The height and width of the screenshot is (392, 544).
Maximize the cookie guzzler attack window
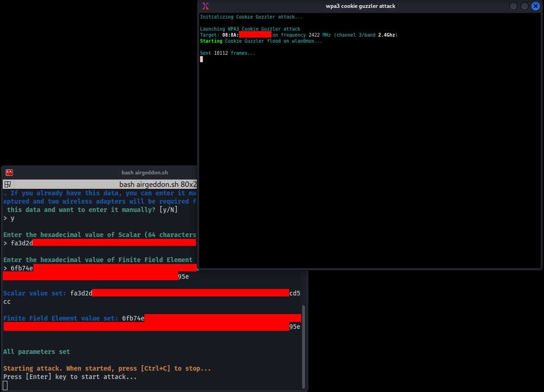click(x=524, y=6)
